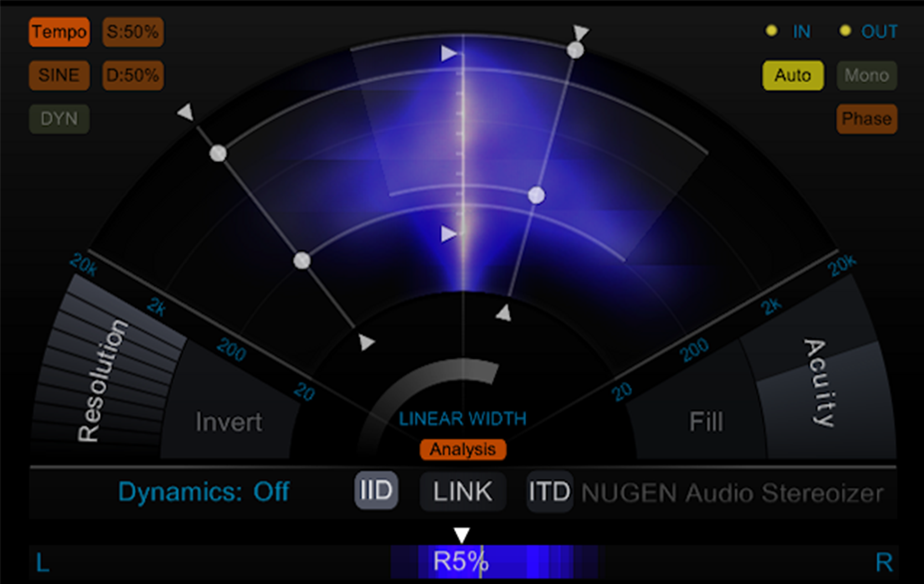The height and width of the screenshot is (584, 924).
Task: Click arrow at left band line's outer end
Action: [x=186, y=112]
